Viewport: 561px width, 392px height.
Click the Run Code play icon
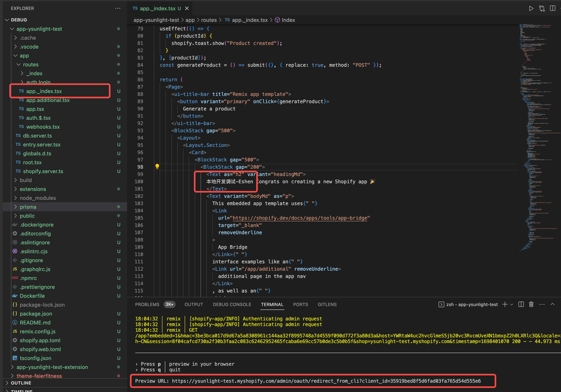pyautogui.click(x=531, y=8)
